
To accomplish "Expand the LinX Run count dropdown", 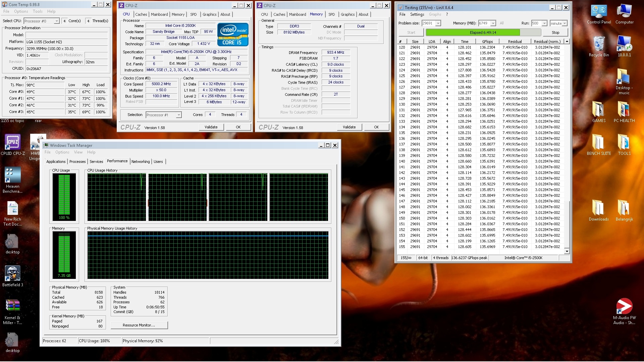I will pyautogui.click(x=544, y=23).
